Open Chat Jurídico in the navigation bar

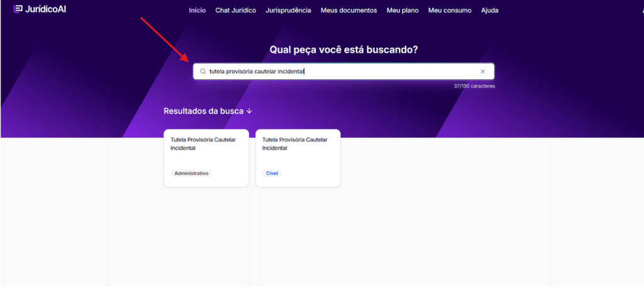pyautogui.click(x=235, y=10)
